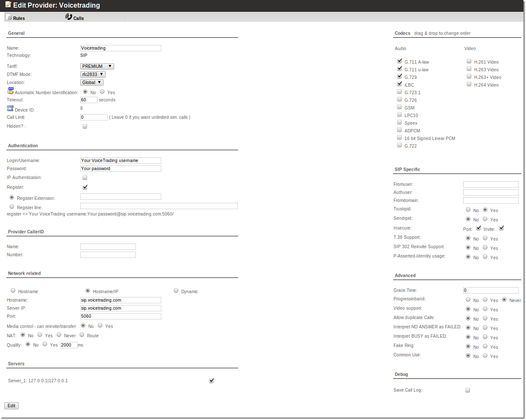Select Yes for Sendrpid
The width and height of the screenshot is (526, 420).
coord(485,219)
